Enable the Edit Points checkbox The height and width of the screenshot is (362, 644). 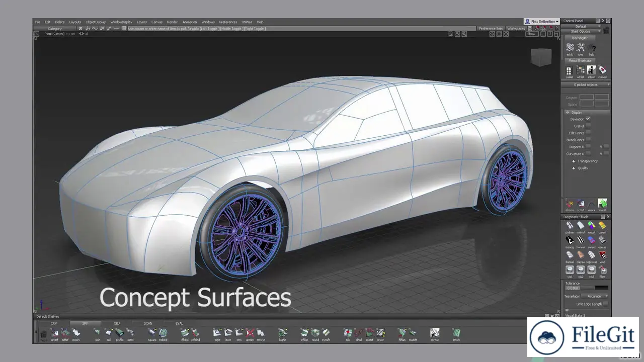588,133
